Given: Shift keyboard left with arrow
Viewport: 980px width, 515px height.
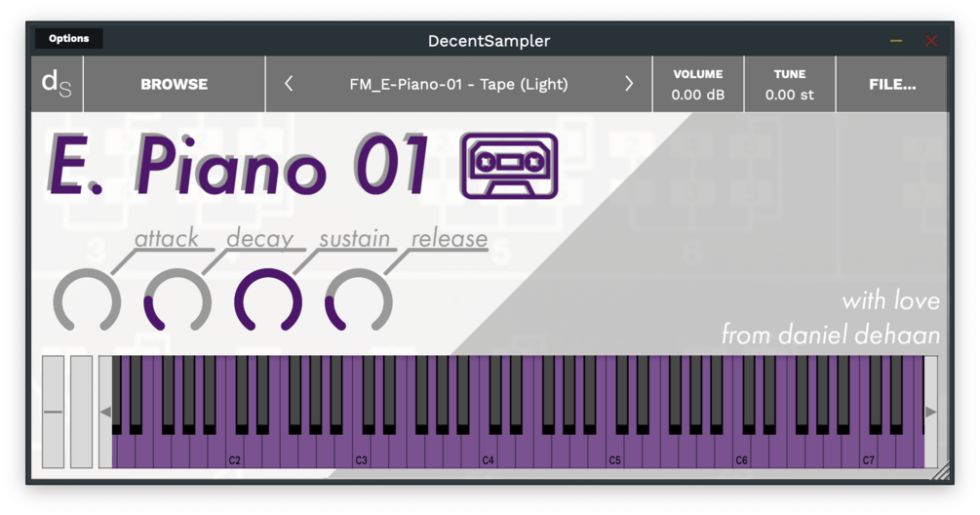Looking at the screenshot, I should [x=105, y=412].
